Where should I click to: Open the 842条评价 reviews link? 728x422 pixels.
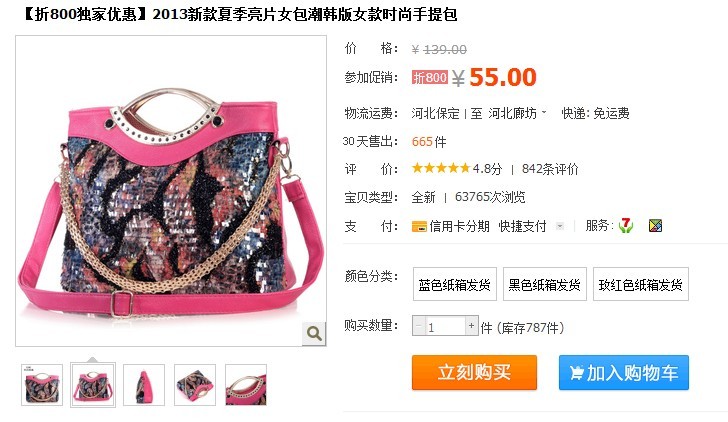coord(550,169)
